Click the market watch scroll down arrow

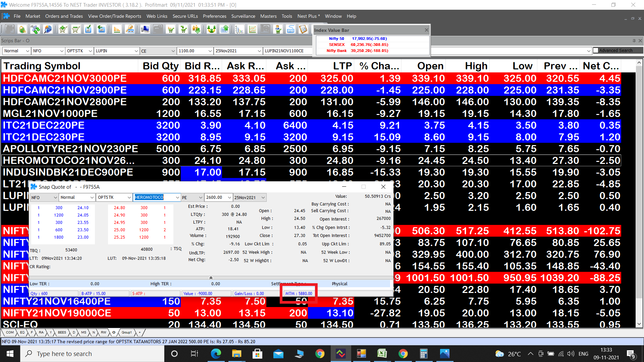click(x=639, y=324)
